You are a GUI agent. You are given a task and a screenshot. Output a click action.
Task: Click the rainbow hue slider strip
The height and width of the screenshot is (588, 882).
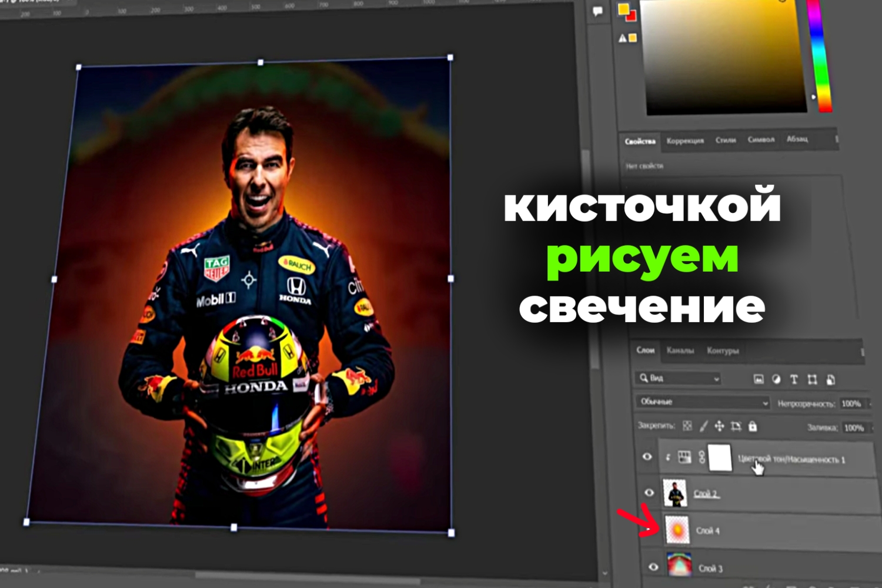click(x=819, y=55)
